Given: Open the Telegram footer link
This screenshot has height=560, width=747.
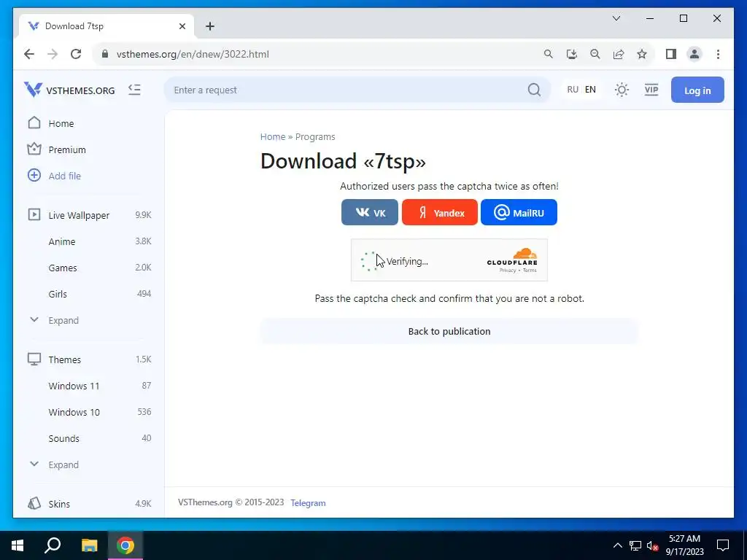Looking at the screenshot, I should pos(309,503).
